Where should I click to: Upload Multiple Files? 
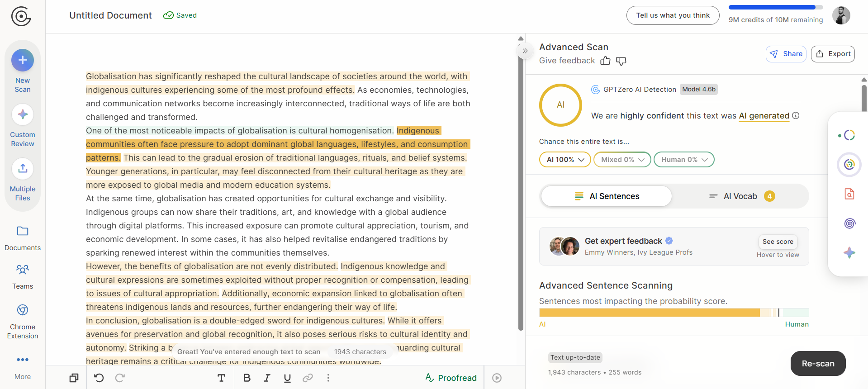point(23,180)
